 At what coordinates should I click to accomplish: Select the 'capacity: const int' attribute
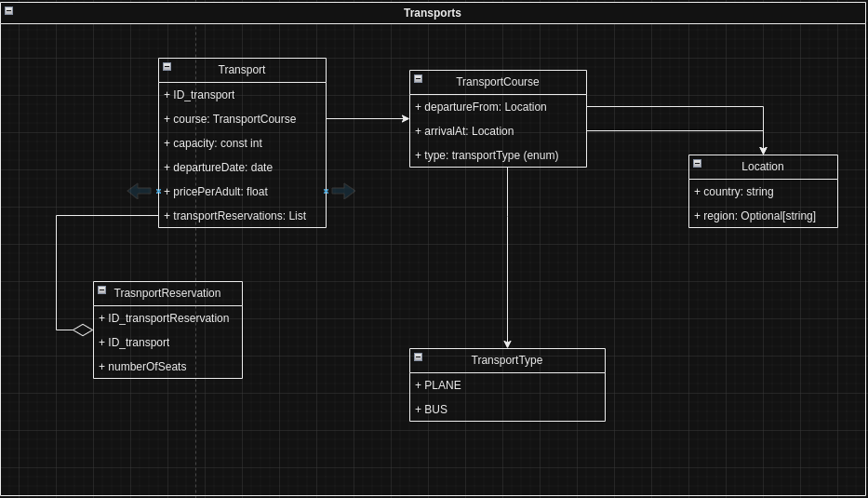point(242,143)
